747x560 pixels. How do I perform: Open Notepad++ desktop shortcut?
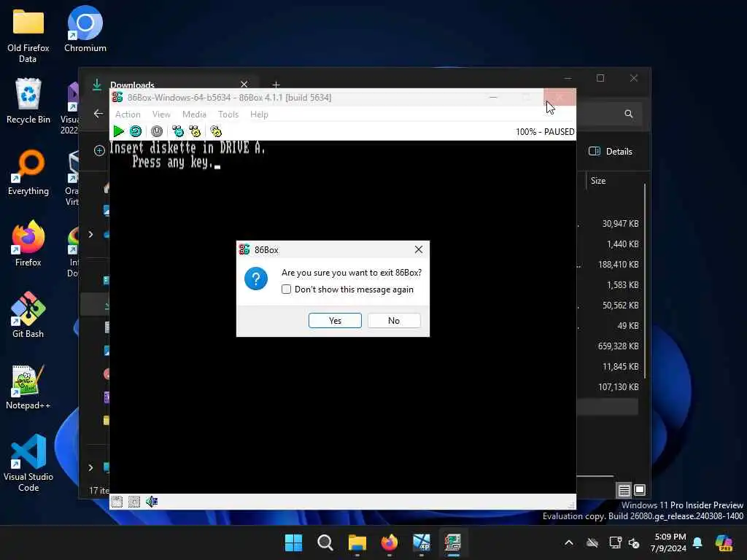tap(28, 386)
